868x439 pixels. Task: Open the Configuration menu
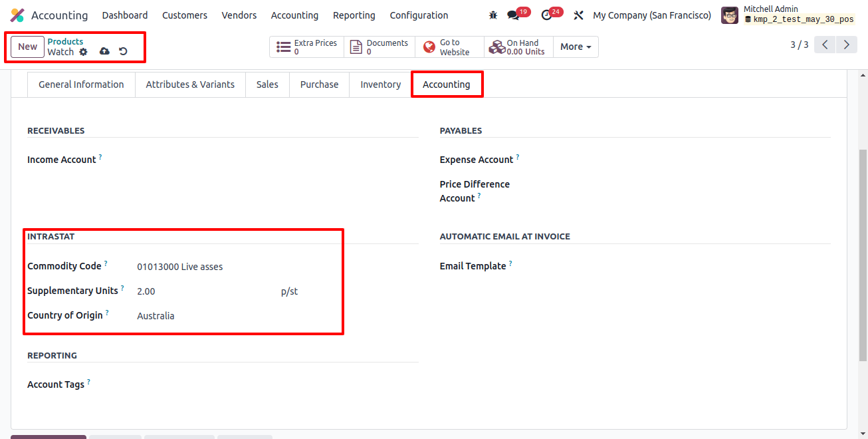pyautogui.click(x=419, y=15)
